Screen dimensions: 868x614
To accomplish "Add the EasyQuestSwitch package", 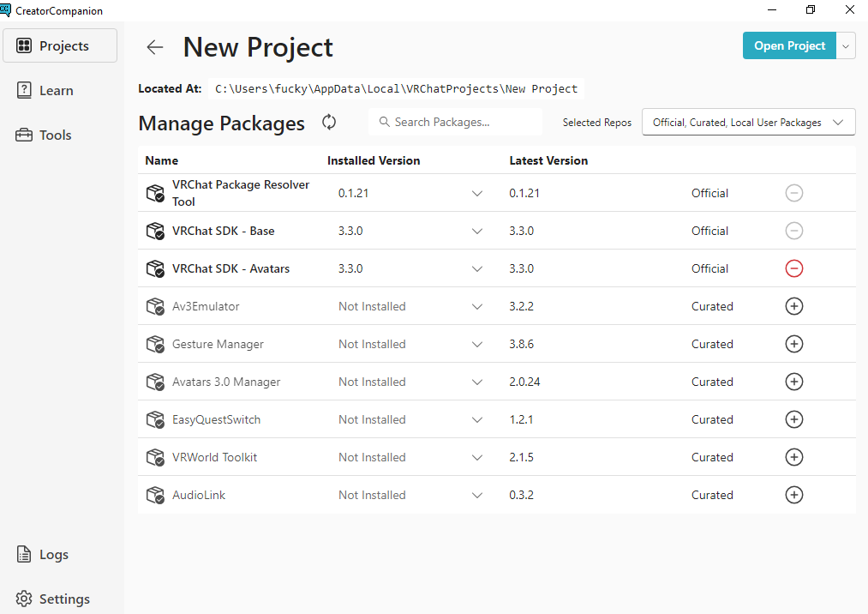I will (793, 419).
